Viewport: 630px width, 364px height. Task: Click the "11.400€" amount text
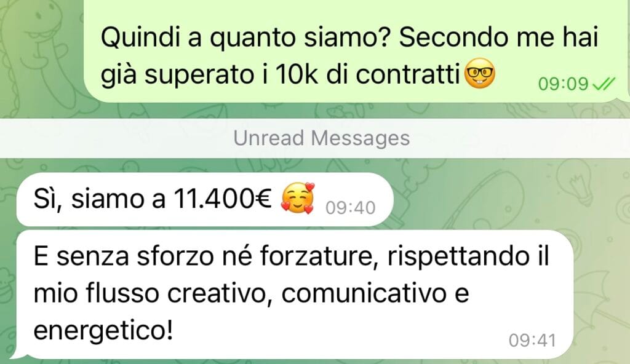coord(223,199)
